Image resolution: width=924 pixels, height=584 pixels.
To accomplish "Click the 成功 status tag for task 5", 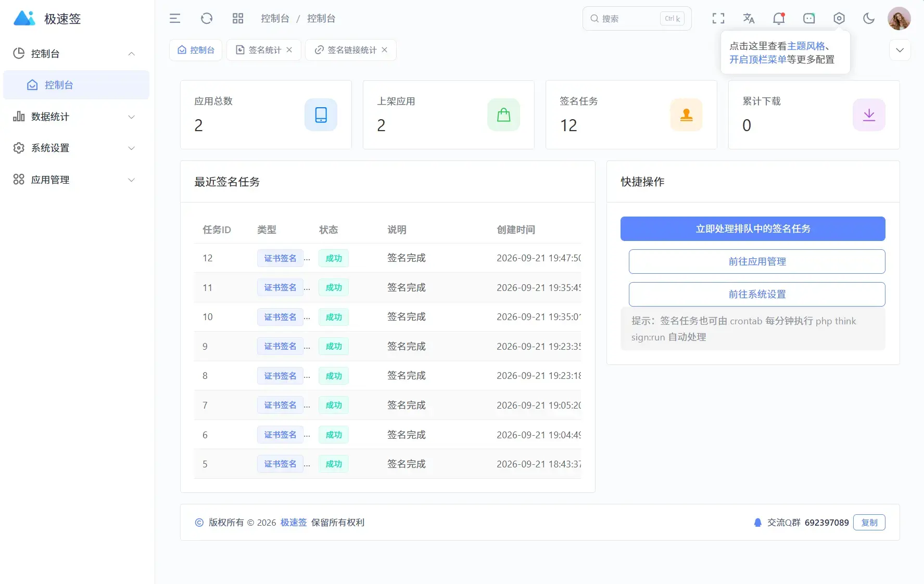I will pyautogui.click(x=334, y=464).
